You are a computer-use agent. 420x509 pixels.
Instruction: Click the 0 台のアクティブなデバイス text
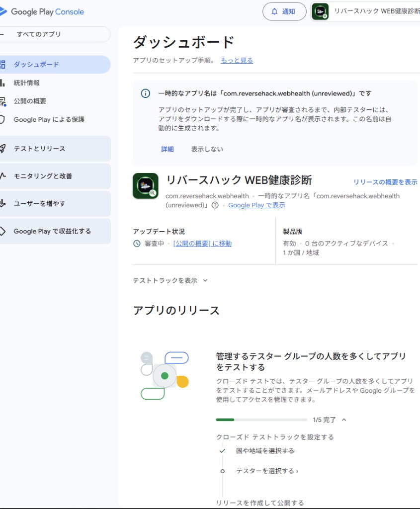346,244
